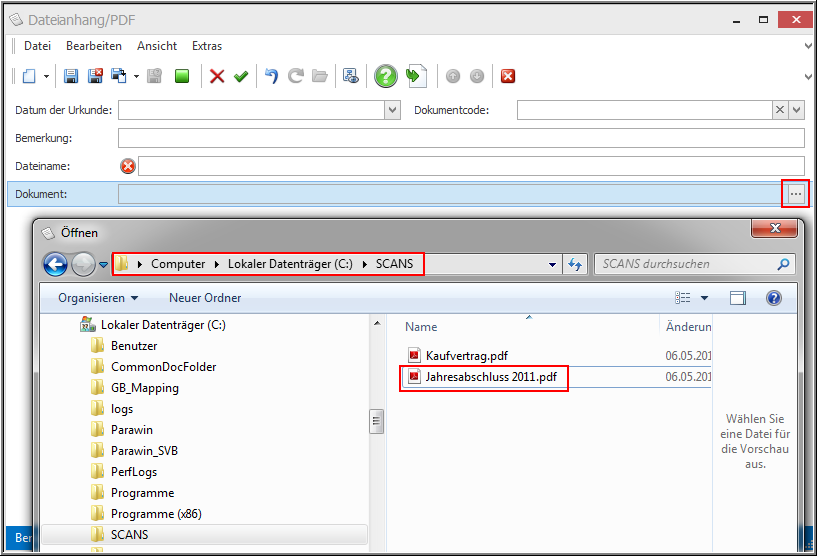
Task: Select the Jahresabschluss 2011.pdf file
Action: 488,377
